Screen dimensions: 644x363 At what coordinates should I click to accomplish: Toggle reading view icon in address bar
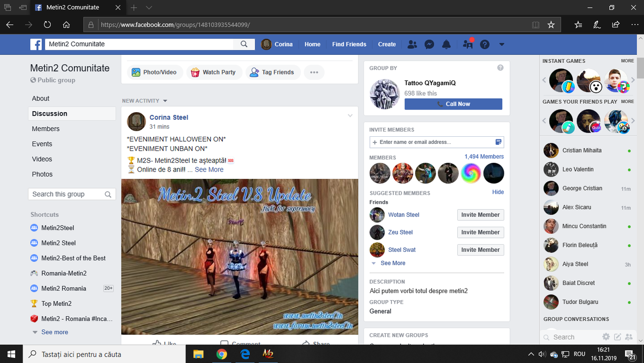point(536,25)
